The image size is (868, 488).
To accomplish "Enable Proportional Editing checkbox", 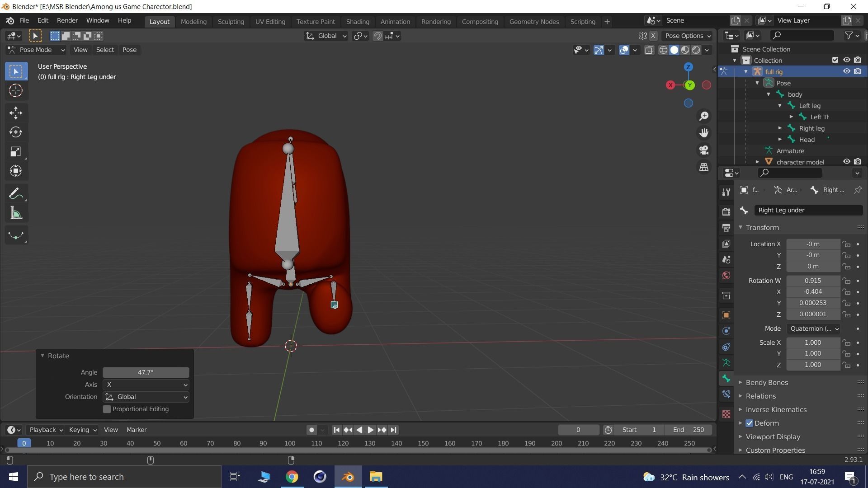I will coord(107,409).
